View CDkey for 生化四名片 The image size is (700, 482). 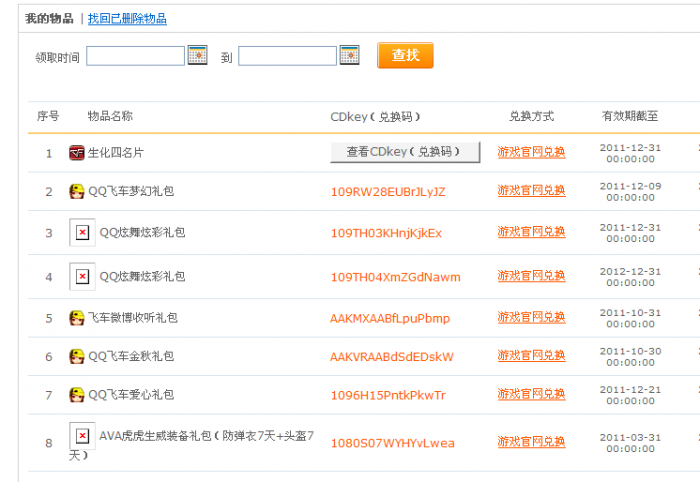tap(405, 152)
